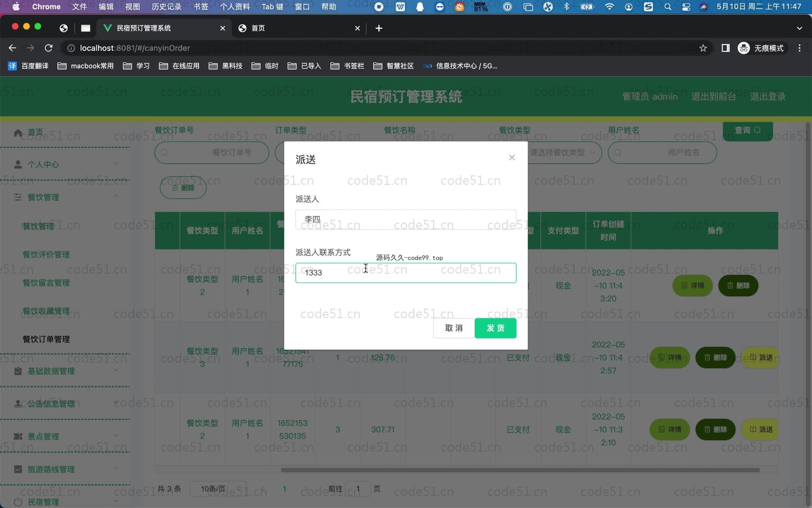Click the table horizontal scrollbar
The image size is (812, 508).
pos(520,470)
